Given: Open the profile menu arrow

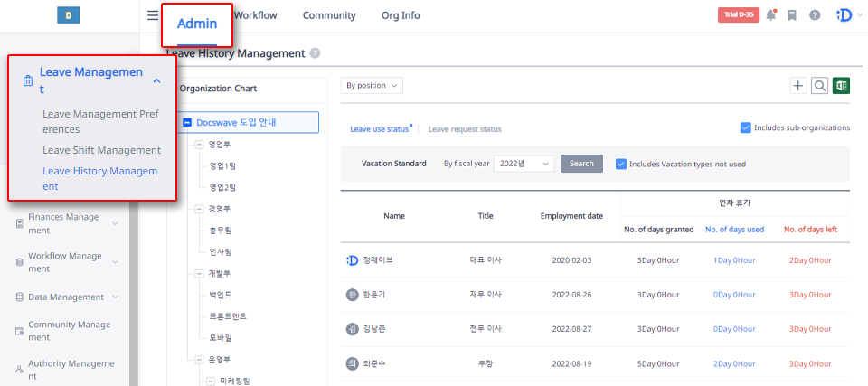Looking at the screenshot, I should point(859,15).
